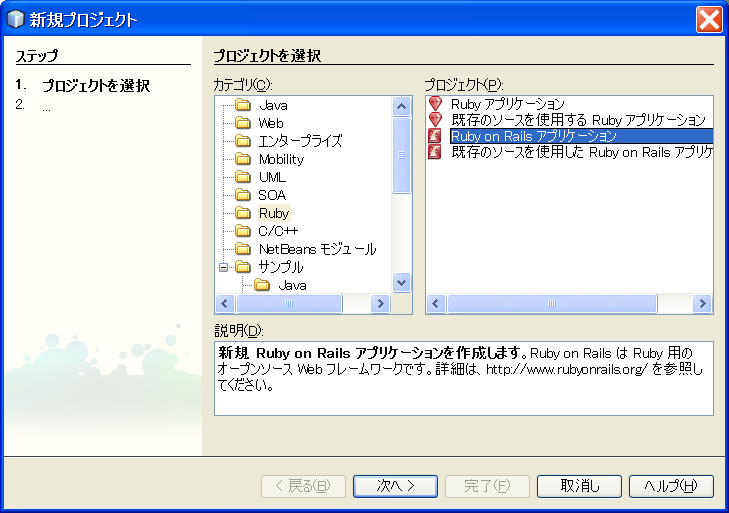Screen dimensions: 729x513
Task: Select the Ruby category label
Action: tap(274, 213)
